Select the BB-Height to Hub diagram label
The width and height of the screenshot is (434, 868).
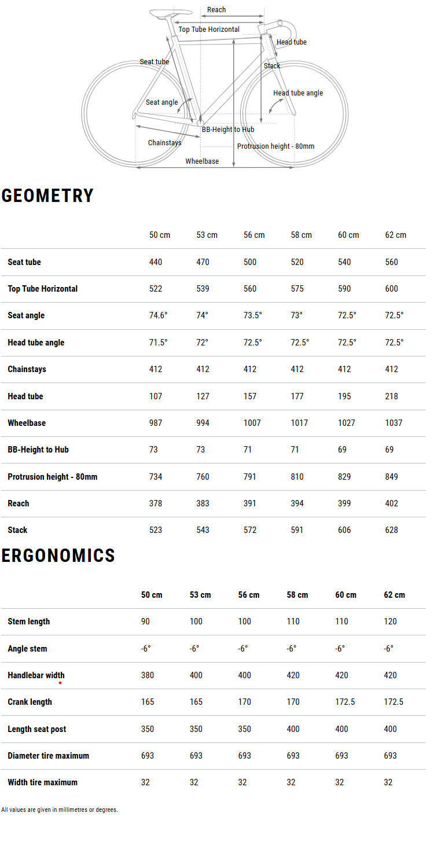[x=228, y=130]
